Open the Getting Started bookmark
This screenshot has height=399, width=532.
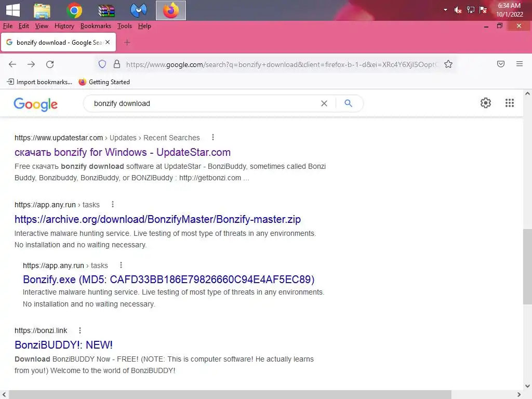coord(104,82)
